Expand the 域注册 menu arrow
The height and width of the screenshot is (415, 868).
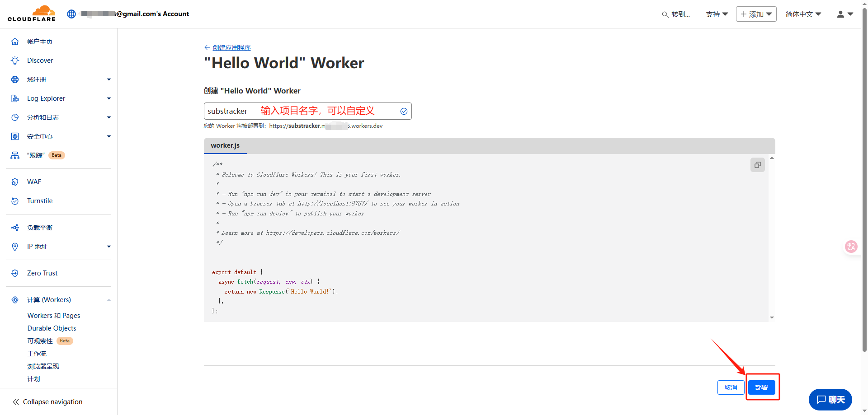(x=109, y=79)
